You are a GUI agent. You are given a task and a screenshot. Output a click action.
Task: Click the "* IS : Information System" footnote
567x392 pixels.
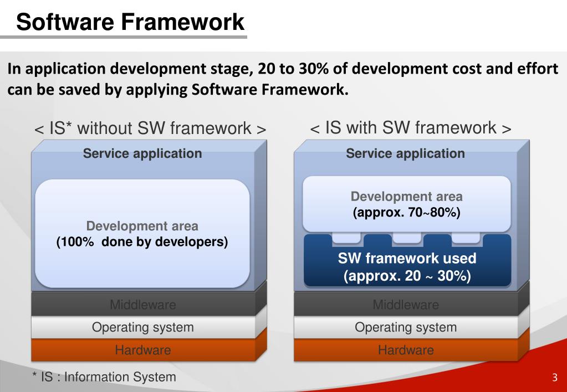pyautogui.click(x=104, y=377)
